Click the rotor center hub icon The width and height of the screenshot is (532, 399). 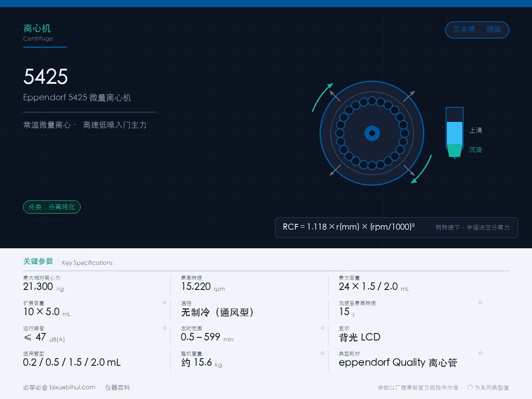[372, 133]
